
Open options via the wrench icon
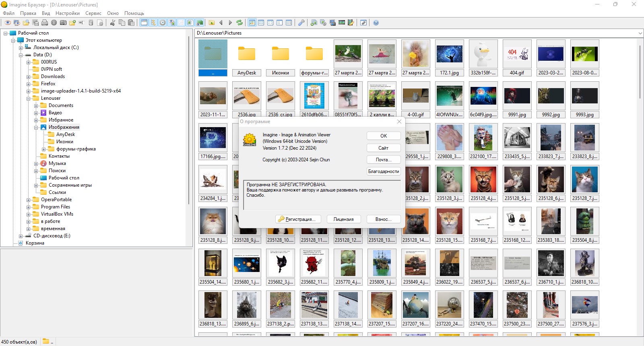point(301,23)
